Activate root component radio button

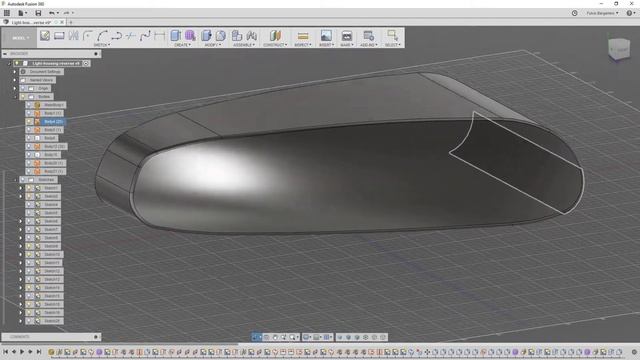click(x=86, y=63)
